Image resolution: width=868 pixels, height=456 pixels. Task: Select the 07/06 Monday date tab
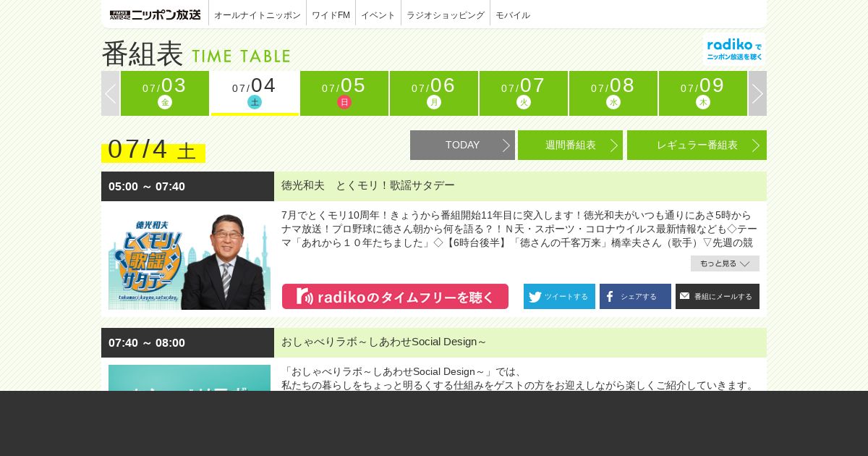click(x=434, y=93)
